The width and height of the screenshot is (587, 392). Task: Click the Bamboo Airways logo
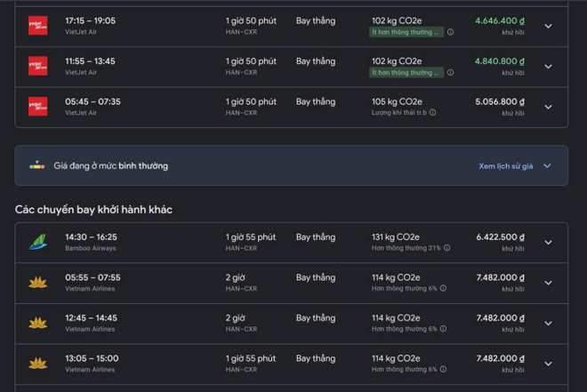point(37,243)
